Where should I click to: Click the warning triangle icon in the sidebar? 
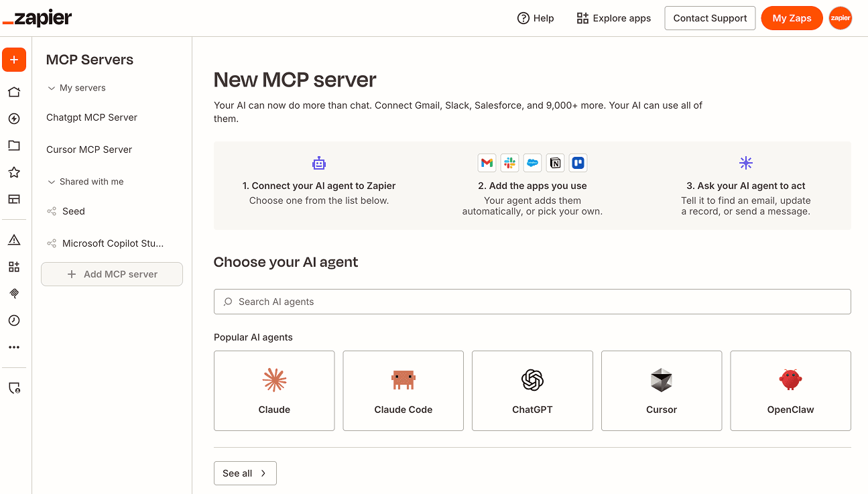pos(14,240)
